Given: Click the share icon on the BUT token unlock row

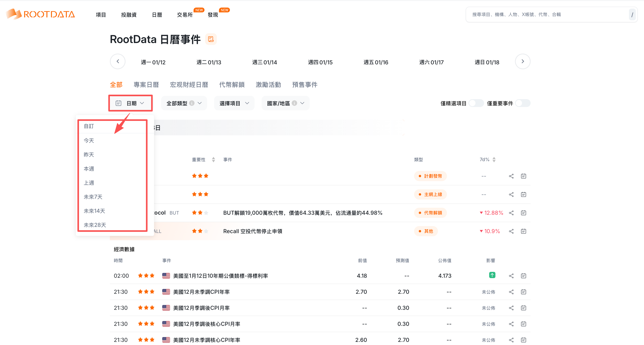Looking at the screenshot, I should point(511,213).
